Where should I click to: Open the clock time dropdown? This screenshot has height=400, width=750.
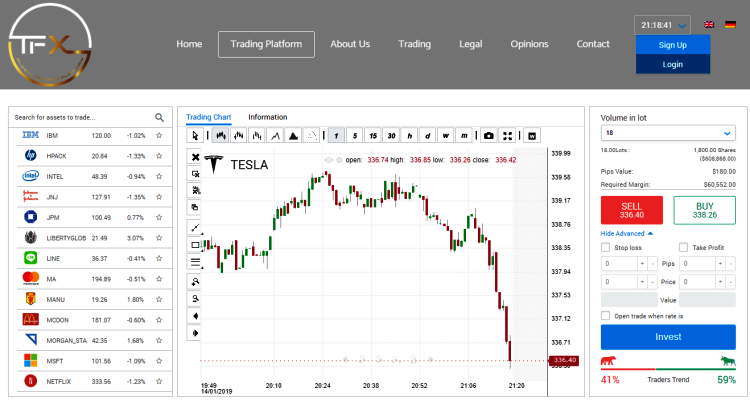pos(662,25)
